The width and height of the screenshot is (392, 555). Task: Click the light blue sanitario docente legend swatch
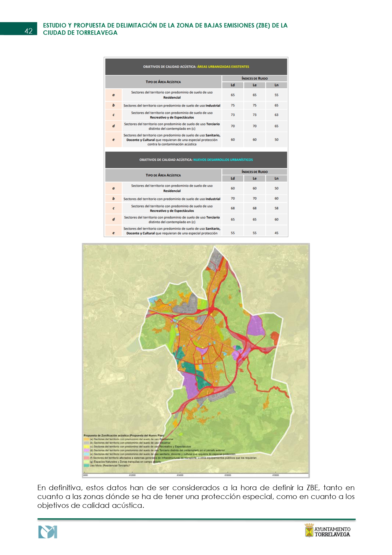pyautogui.click(x=86, y=454)
